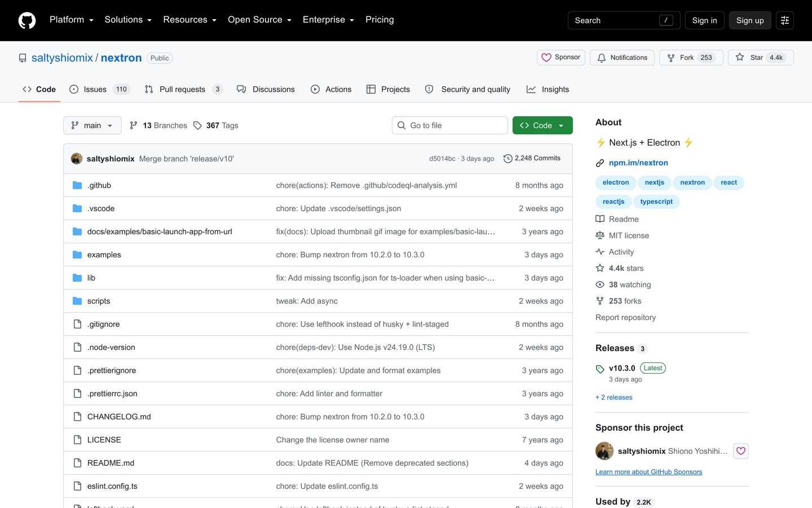
Task: Click the CHANGELOG.md file icon
Action: [x=77, y=417]
